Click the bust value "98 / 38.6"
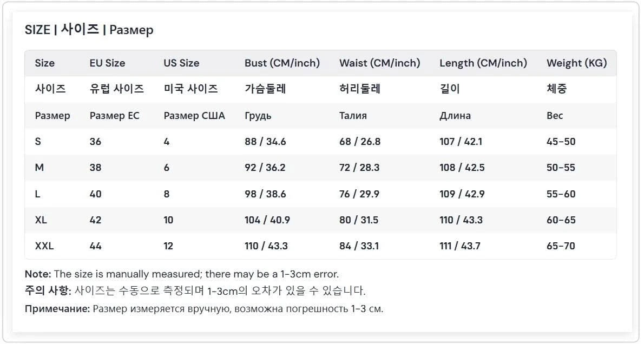The width and height of the screenshot is (644, 344). 265,194
